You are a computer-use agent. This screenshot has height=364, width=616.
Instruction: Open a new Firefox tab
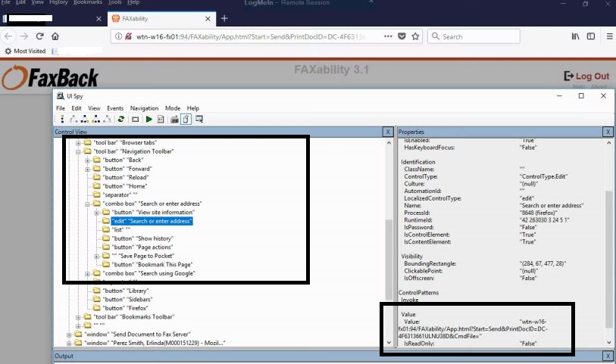224,18
